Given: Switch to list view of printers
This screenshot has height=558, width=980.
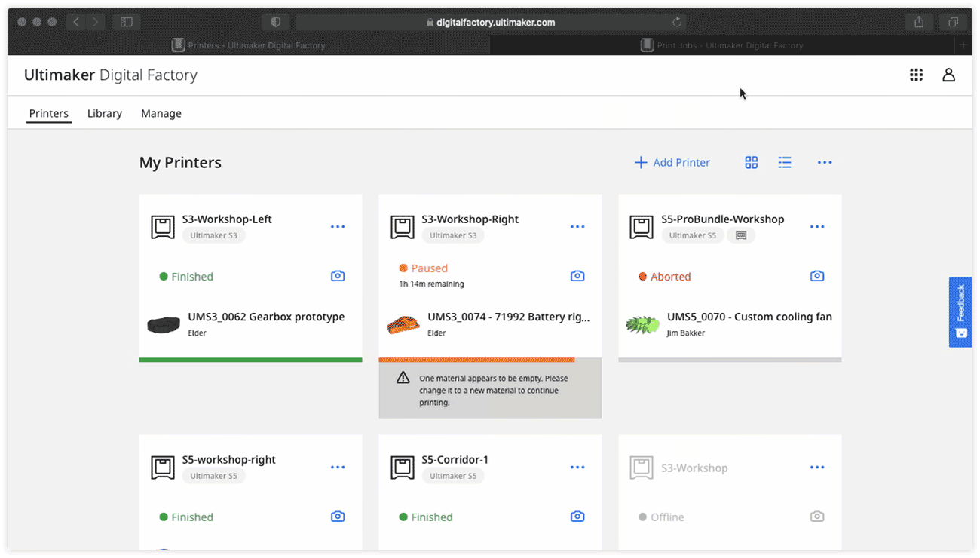Looking at the screenshot, I should (x=785, y=162).
